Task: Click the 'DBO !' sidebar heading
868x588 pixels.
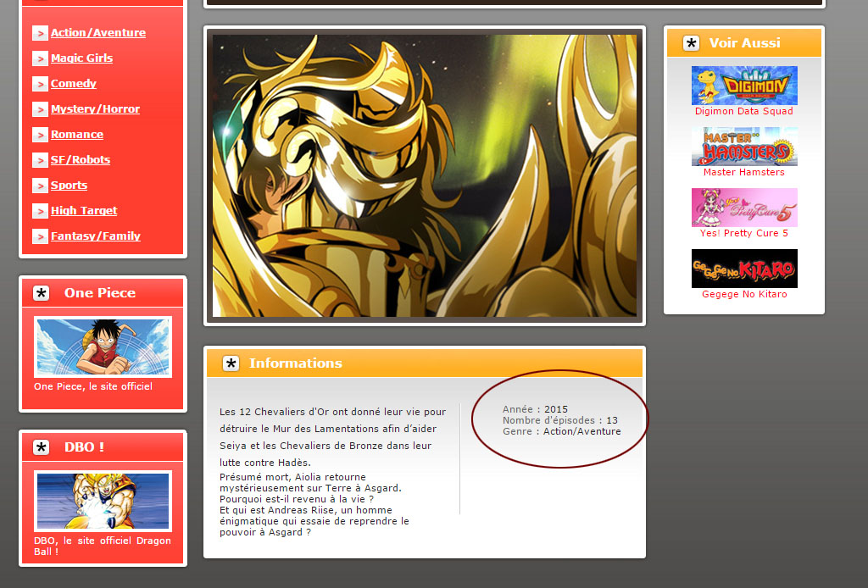Action: click(x=84, y=447)
